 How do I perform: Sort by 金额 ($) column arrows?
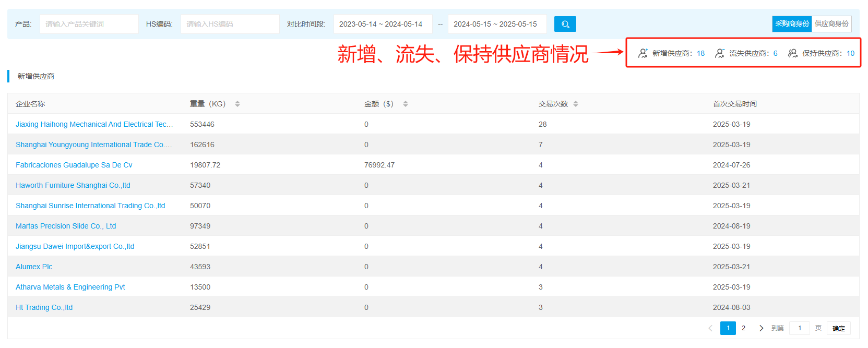pyautogui.click(x=406, y=104)
